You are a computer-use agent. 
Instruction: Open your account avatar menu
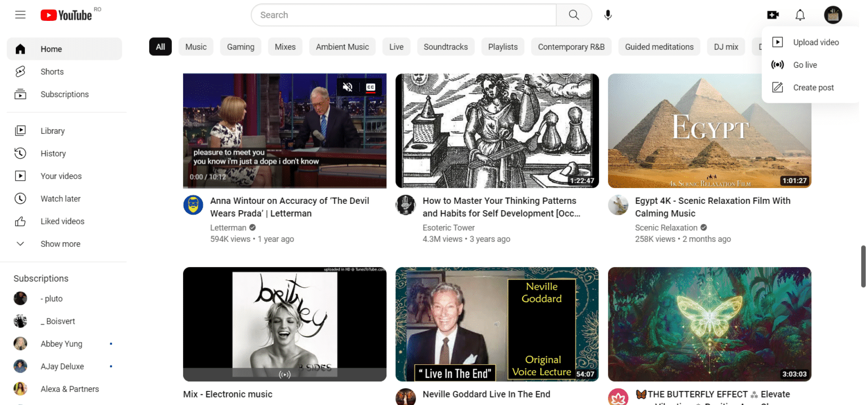tap(832, 15)
